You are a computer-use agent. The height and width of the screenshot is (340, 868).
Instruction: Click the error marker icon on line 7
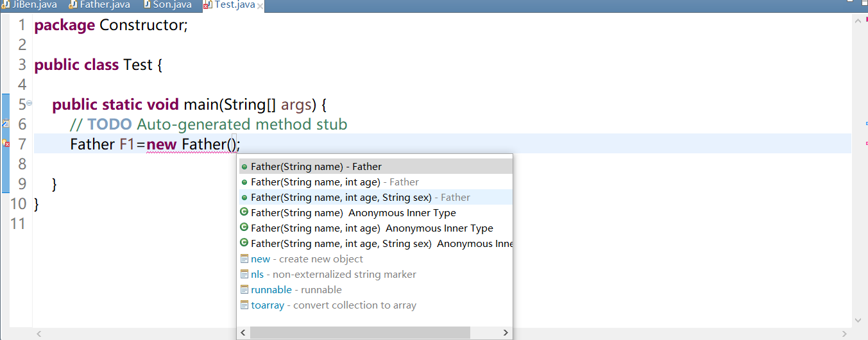click(5, 144)
